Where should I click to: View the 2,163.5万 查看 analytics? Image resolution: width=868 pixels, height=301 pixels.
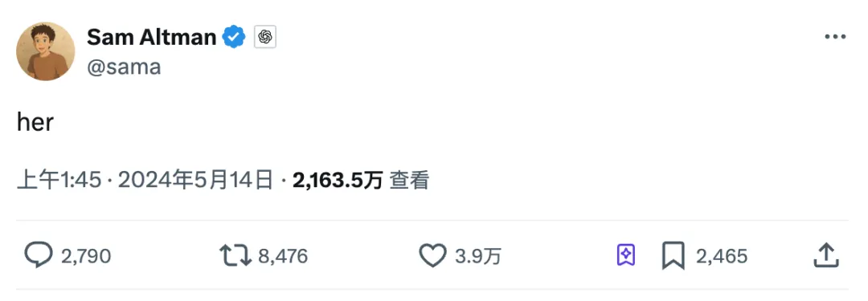[361, 181]
